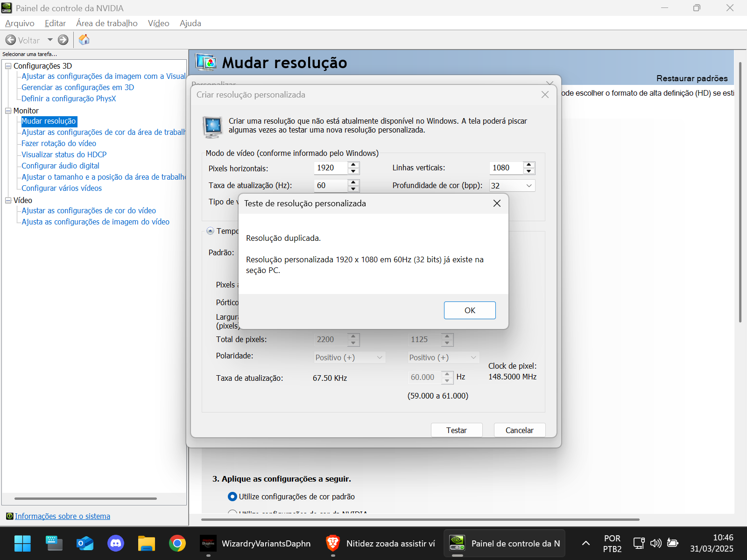
Task: Open Informações sobre o sistema link
Action: pos(63,516)
